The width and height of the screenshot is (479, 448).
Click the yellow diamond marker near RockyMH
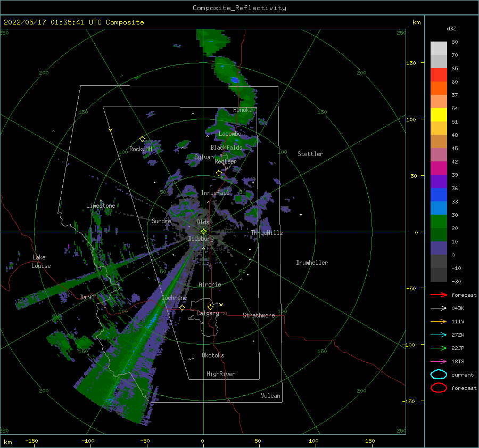tap(142, 139)
